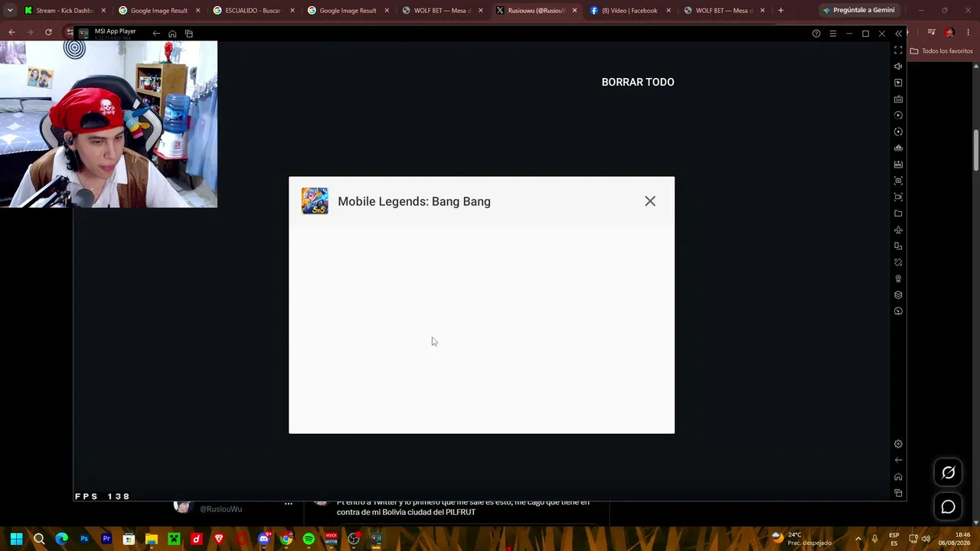This screenshot has width=980, height=551.
Task: Open the Mobile Legends app icon in the card
Action: 315,201
